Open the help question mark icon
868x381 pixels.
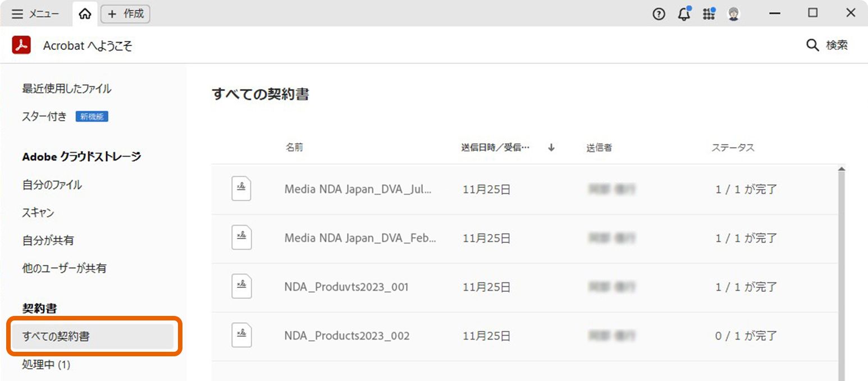[659, 14]
